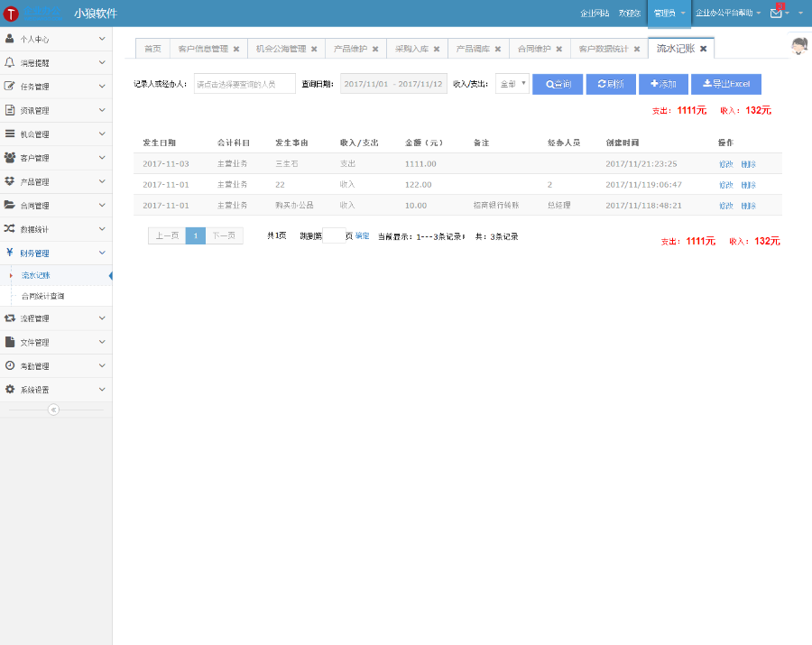Viewport: 812px width, 645px height.
Task: Close the 产品调库 tab
Action: pyautogui.click(x=498, y=50)
